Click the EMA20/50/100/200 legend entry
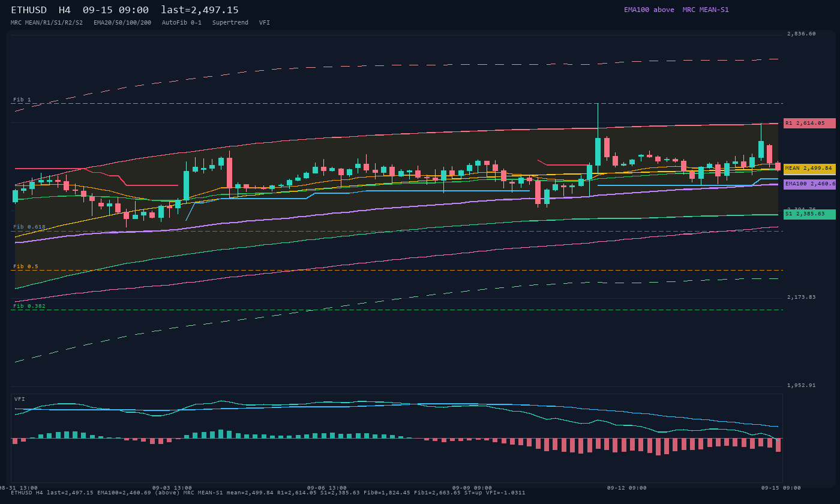Image resolution: width=840 pixels, height=504 pixels. [x=122, y=23]
